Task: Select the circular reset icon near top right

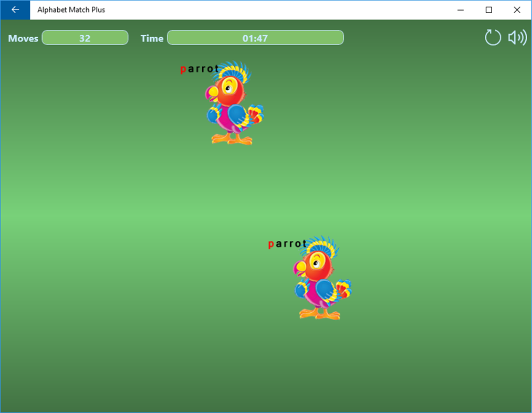Action: pyautogui.click(x=493, y=37)
